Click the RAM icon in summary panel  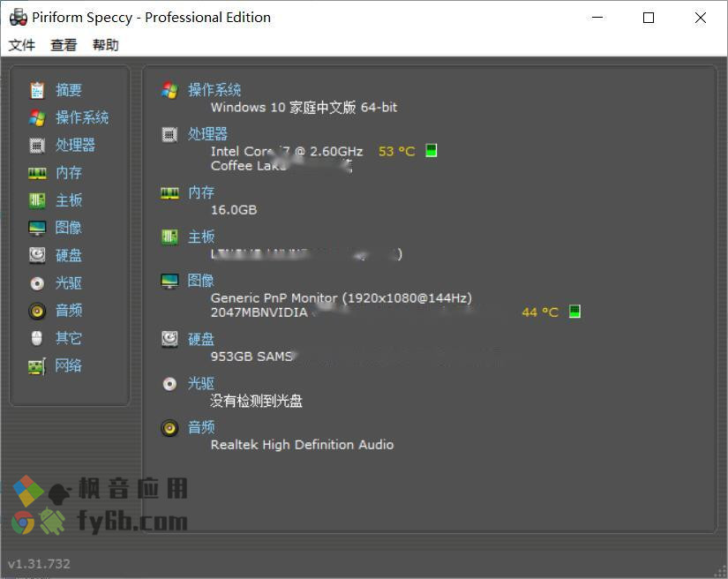[x=169, y=193]
